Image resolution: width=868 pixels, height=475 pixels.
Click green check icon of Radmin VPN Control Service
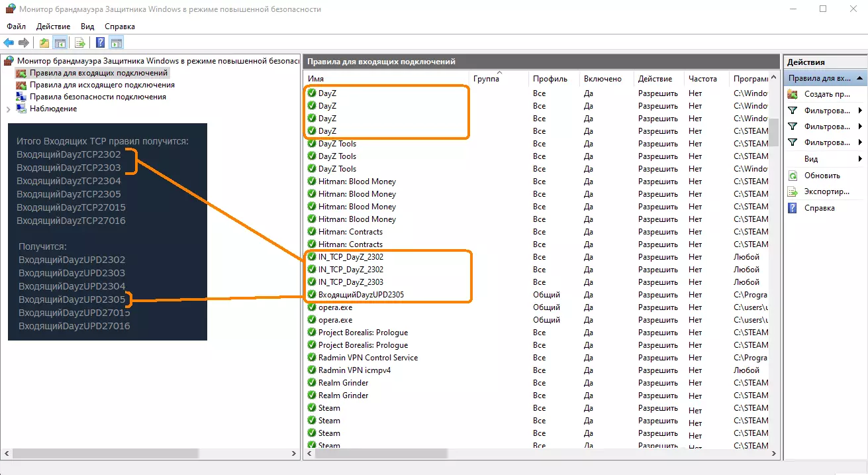312,358
